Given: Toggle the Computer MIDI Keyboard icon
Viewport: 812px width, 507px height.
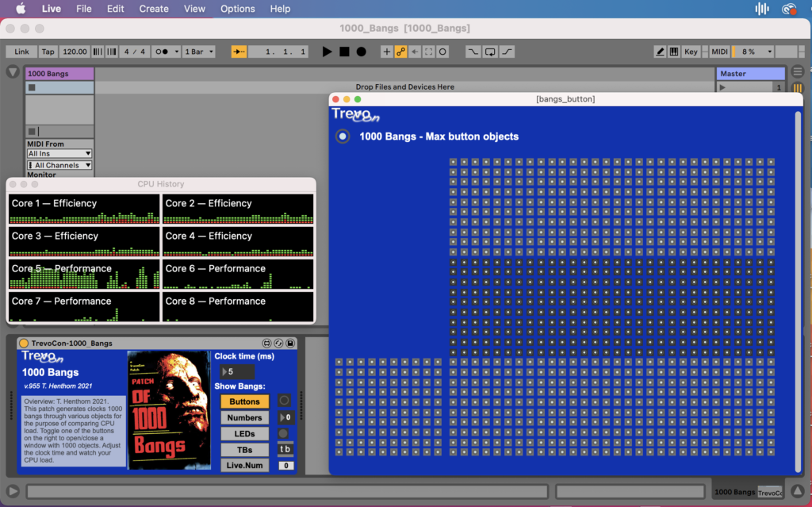Looking at the screenshot, I should pyautogui.click(x=674, y=52).
